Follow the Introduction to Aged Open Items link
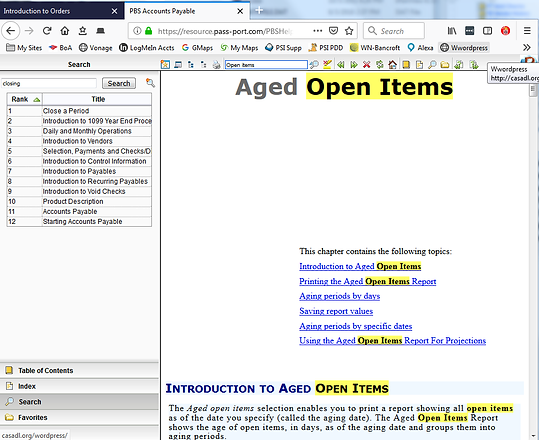 click(x=360, y=266)
